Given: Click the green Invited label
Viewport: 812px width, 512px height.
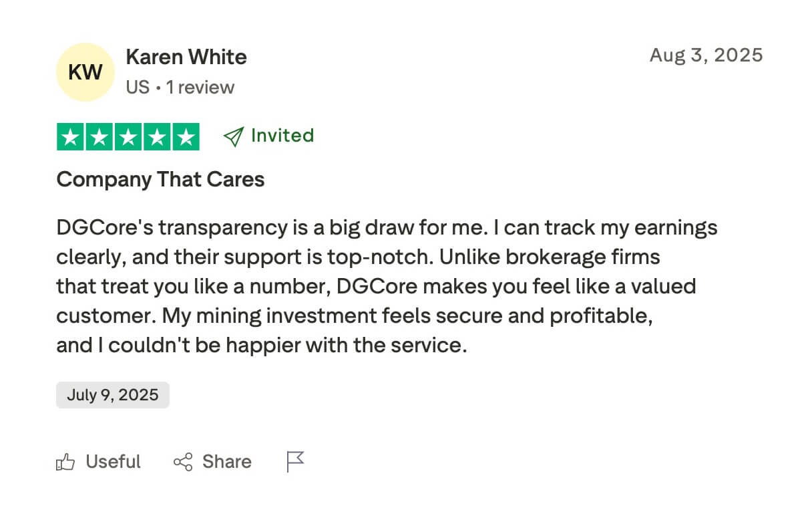Looking at the screenshot, I should 282,136.
